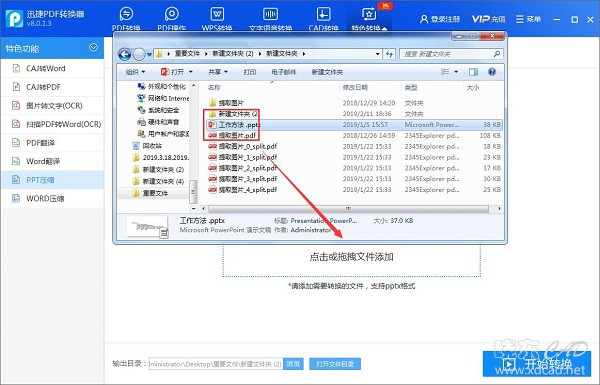The width and height of the screenshot is (600, 385).
Task: Click 新建文件夹 (2) breadcrumb segment
Action: coord(233,54)
